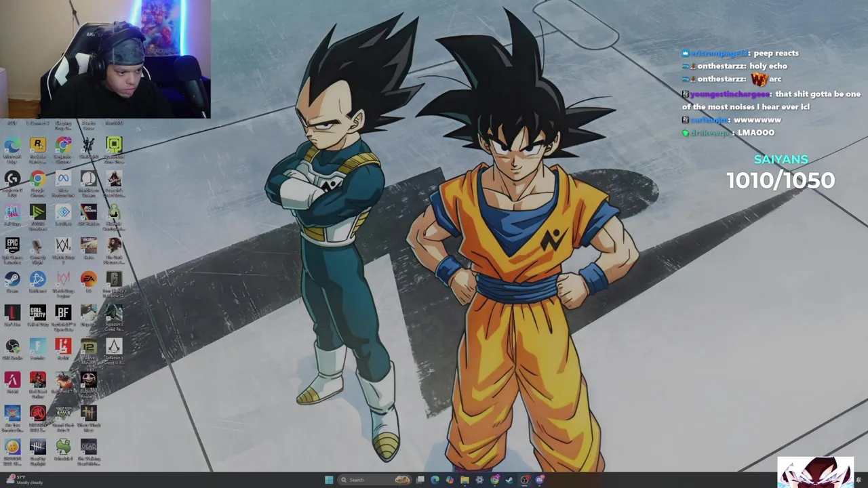Launch the Schedule I desktop shortcut
This screenshot has width=868, height=488.
tap(63, 451)
